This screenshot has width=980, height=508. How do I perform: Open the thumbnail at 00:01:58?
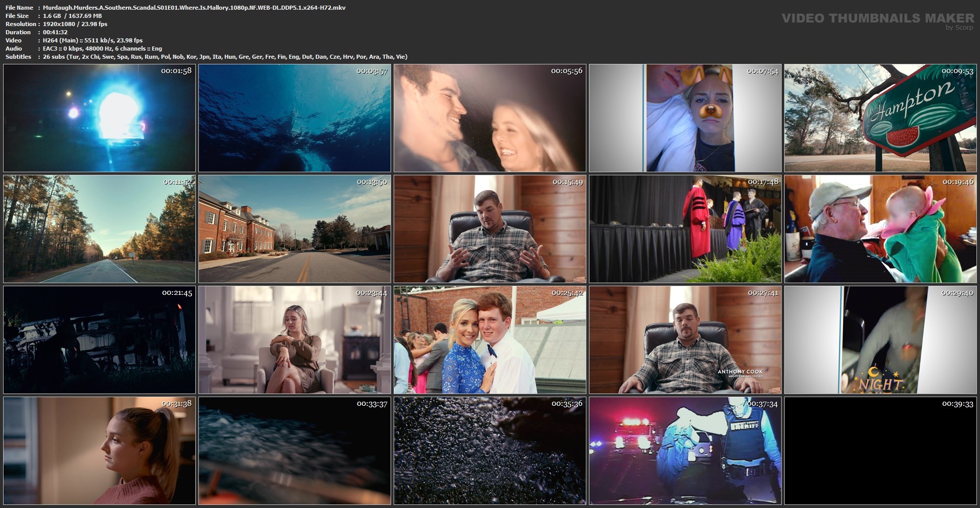click(100, 118)
